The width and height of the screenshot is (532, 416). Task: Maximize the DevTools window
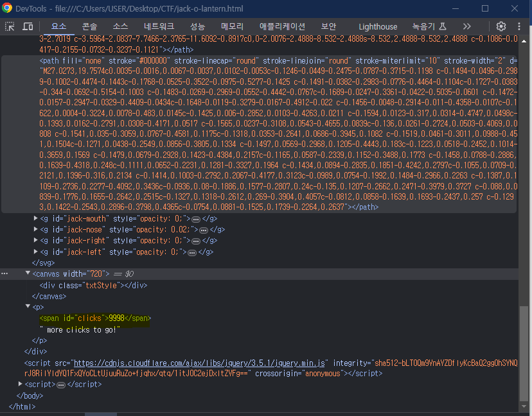(x=485, y=8)
